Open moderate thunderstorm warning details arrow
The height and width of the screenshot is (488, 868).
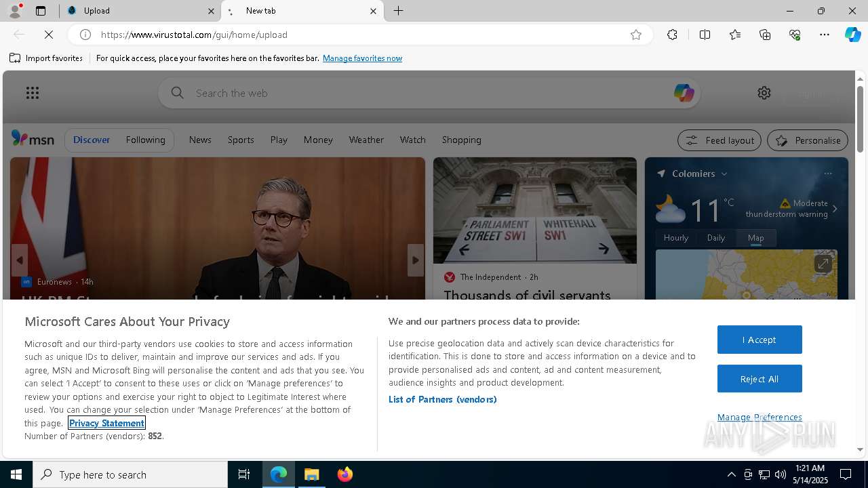coord(835,209)
